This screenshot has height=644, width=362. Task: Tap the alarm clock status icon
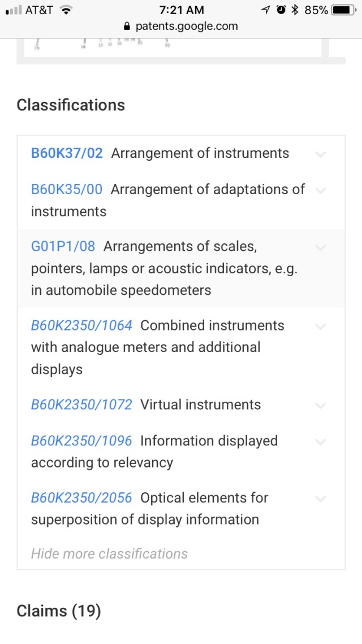pos(281,10)
